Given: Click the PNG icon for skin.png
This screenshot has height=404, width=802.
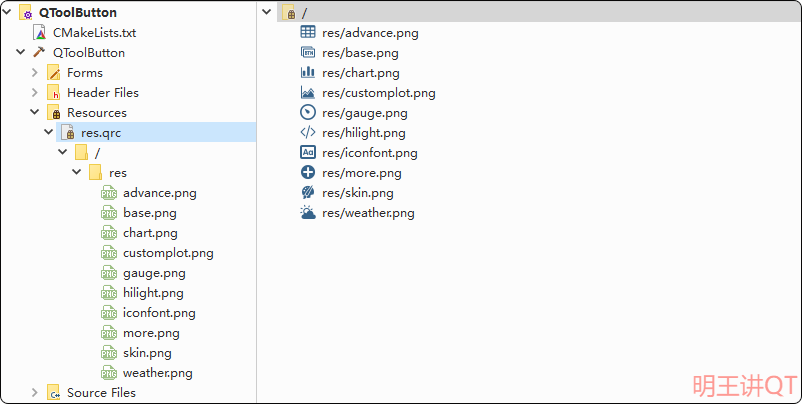Looking at the screenshot, I should [109, 353].
